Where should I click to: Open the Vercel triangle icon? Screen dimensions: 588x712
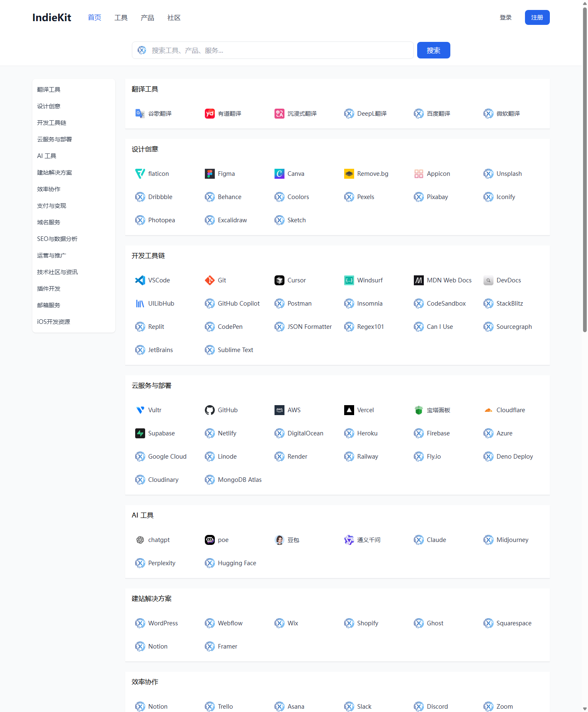point(349,410)
